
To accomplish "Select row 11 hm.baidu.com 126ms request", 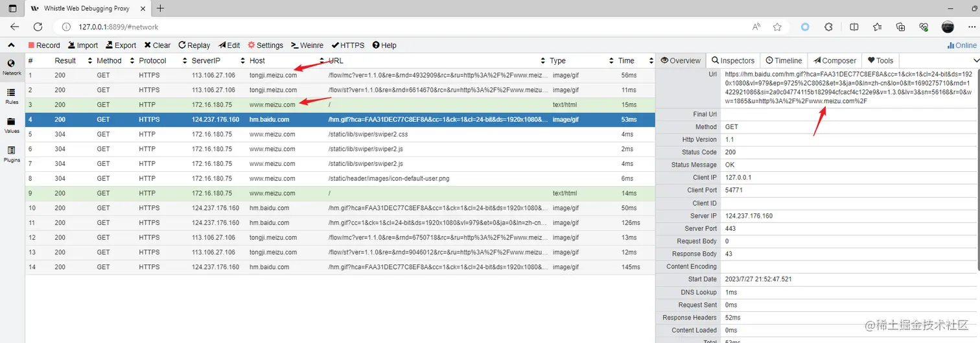I will click(340, 223).
